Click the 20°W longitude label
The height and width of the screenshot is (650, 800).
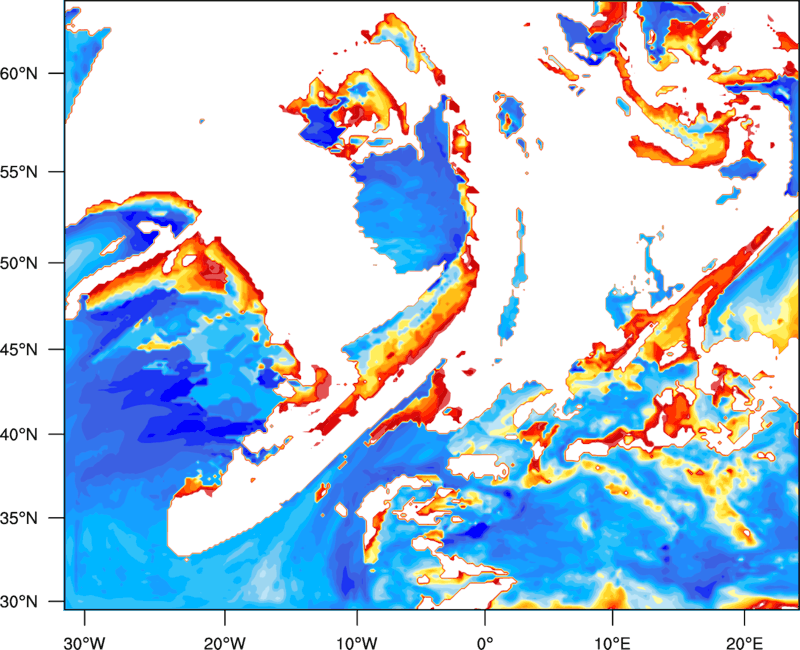(225, 643)
